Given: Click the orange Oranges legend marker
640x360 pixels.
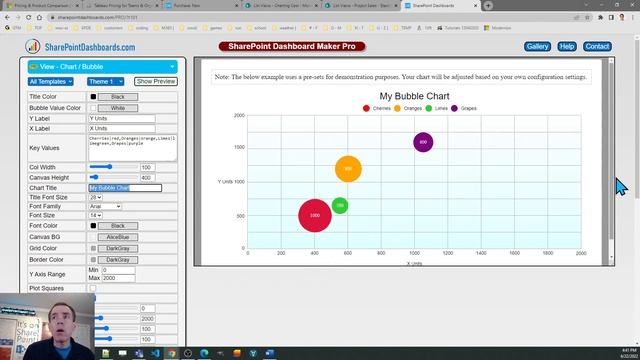Looking at the screenshot, I should click(397, 109).
